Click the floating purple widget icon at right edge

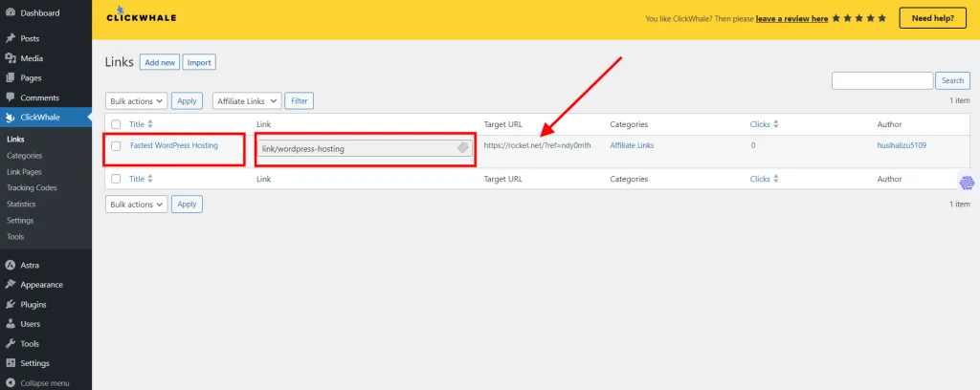point(966,182)
